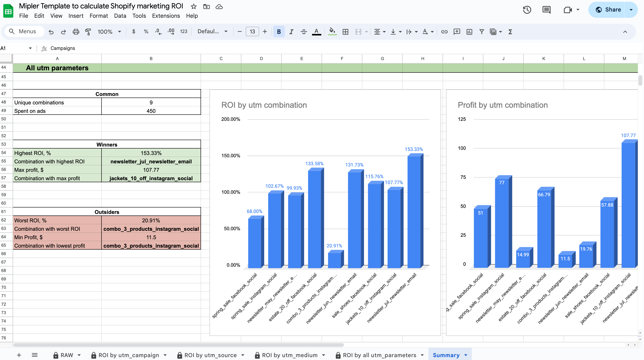Star this spreadsheet document
Image resolution: width=644 pixels, height=360 pixels.
[x=193, y=6]
